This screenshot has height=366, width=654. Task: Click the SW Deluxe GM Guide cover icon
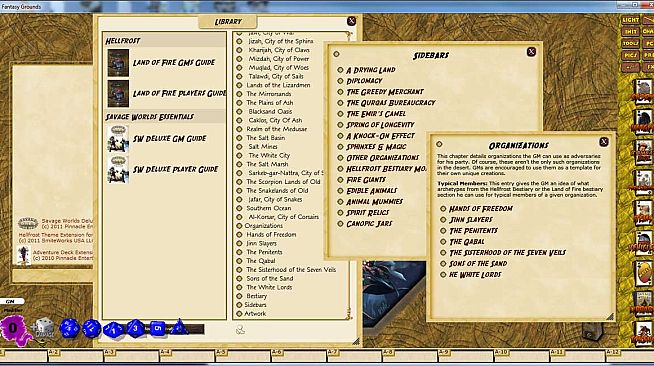coord(118,139)
